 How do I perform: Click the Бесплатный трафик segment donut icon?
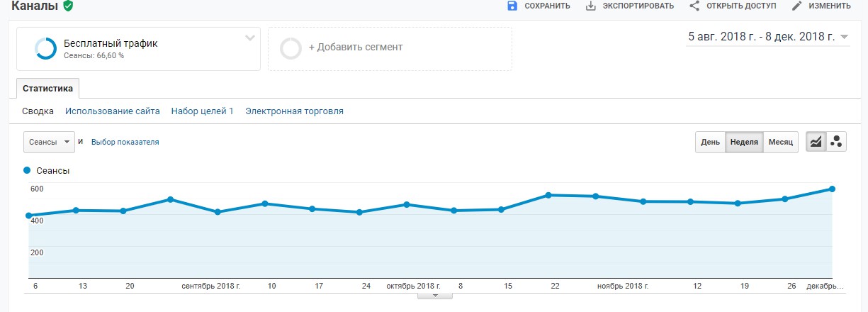[x=45, y=48]
